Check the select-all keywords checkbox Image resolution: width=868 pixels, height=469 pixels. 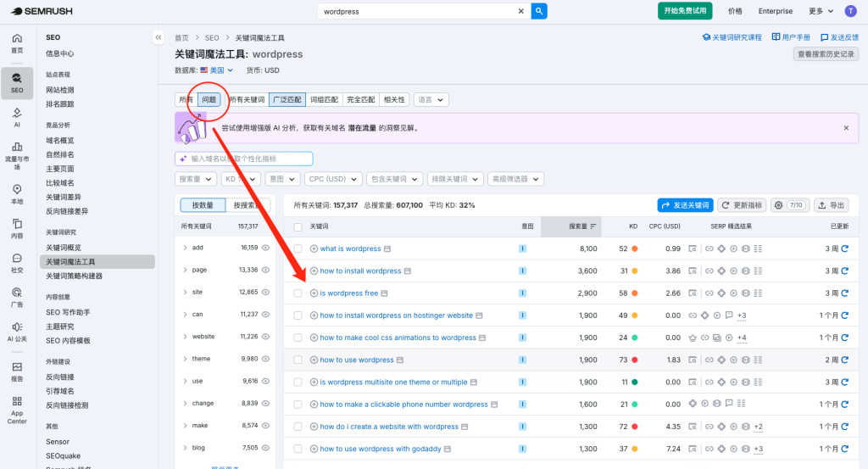tap(298, 226)
